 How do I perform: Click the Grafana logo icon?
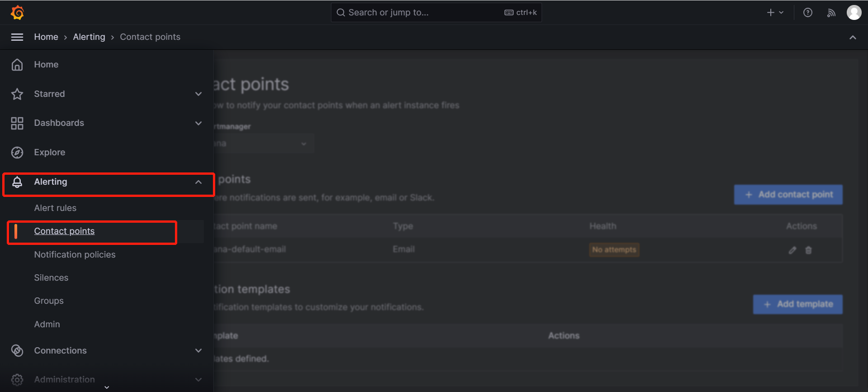coord(17,13)
